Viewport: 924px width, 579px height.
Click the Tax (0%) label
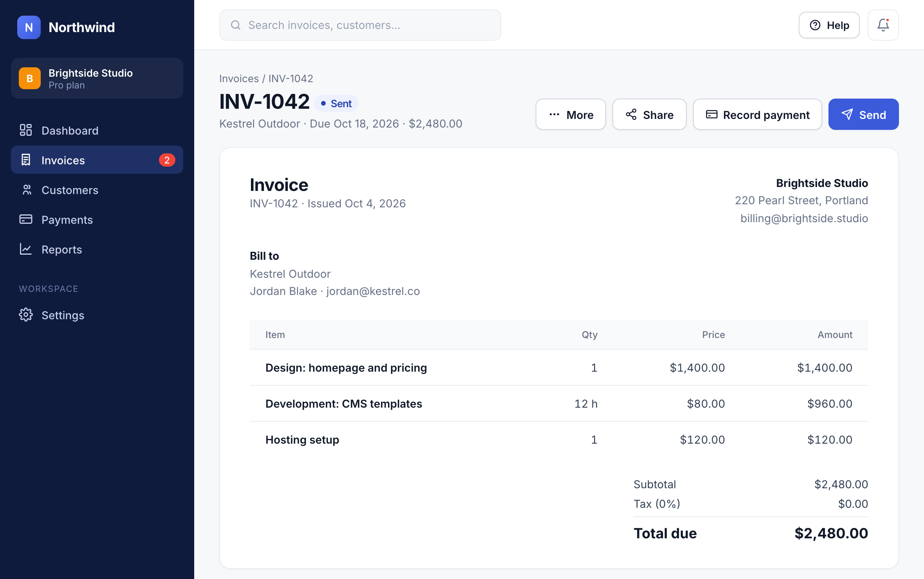[657, 504]
